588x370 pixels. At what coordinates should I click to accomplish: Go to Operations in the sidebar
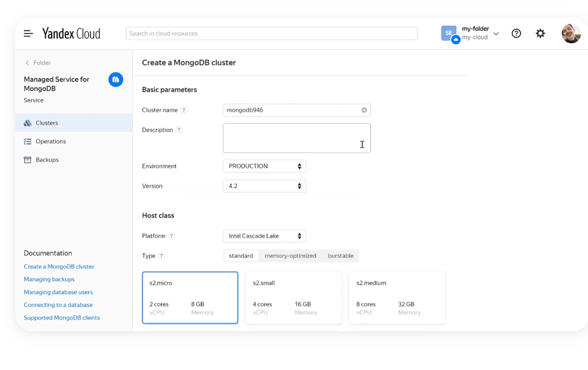pos(50,141)
